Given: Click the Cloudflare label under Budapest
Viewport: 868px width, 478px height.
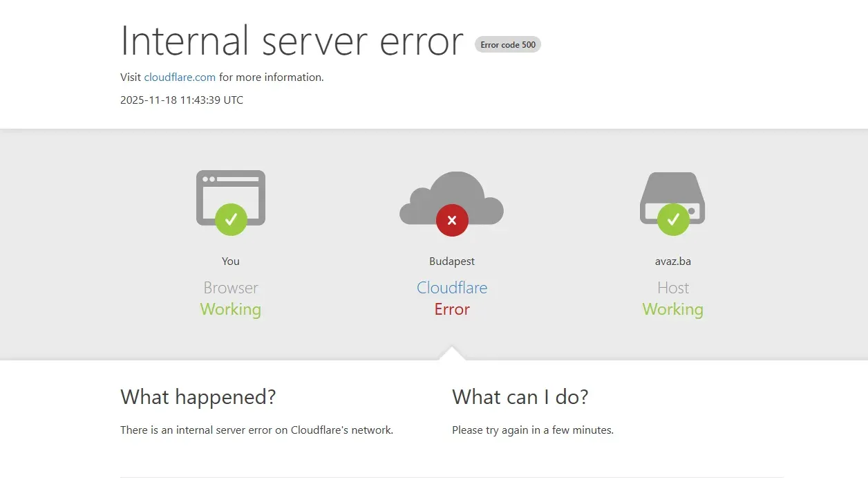Looking at the screenshot, I should tap(451, 288).
